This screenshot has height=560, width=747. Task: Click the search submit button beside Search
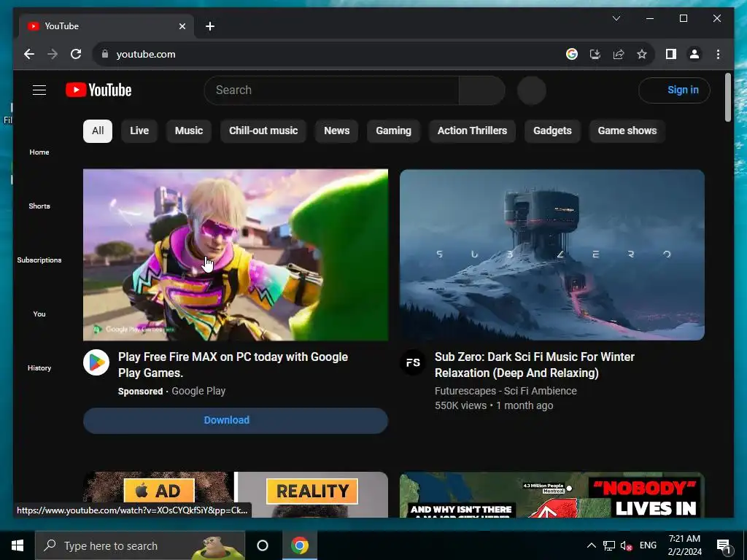pos(481,90)
